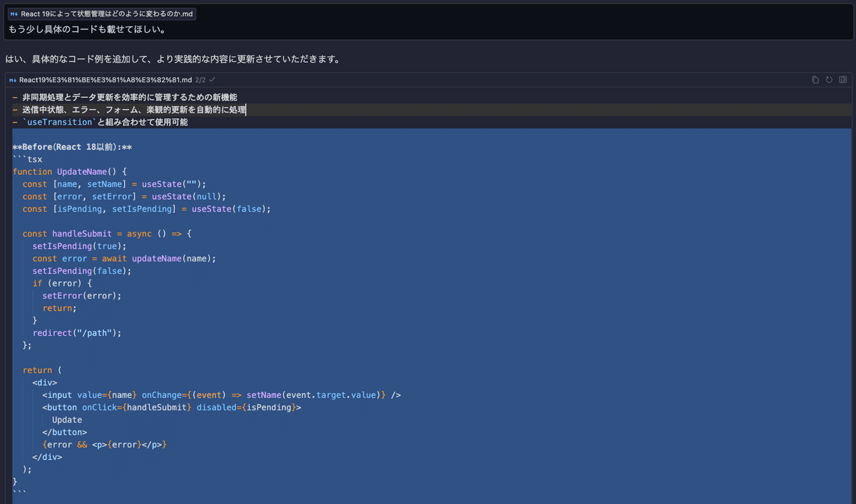Click the "Update" label inside the code sample
Screen dimensions: 856x504
coord(66,419)
